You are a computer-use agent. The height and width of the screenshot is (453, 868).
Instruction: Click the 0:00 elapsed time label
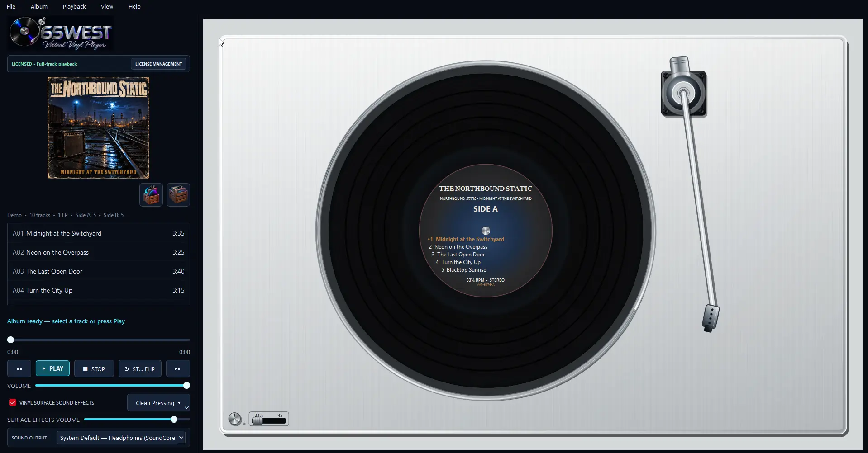click(13, 352)
